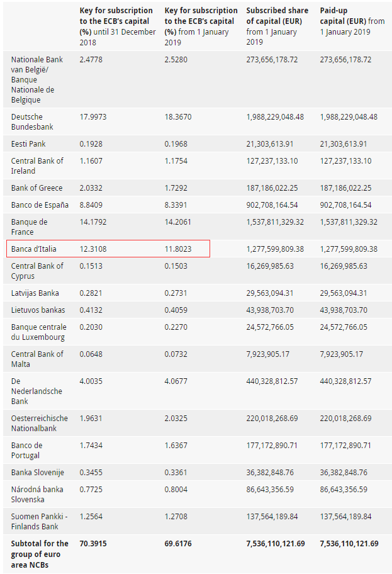Image resolution: width=392 pixels, height=574 pixels.
Task: Select Suomen Pankki's 1.2708 key value
Action: coord(177,516)
